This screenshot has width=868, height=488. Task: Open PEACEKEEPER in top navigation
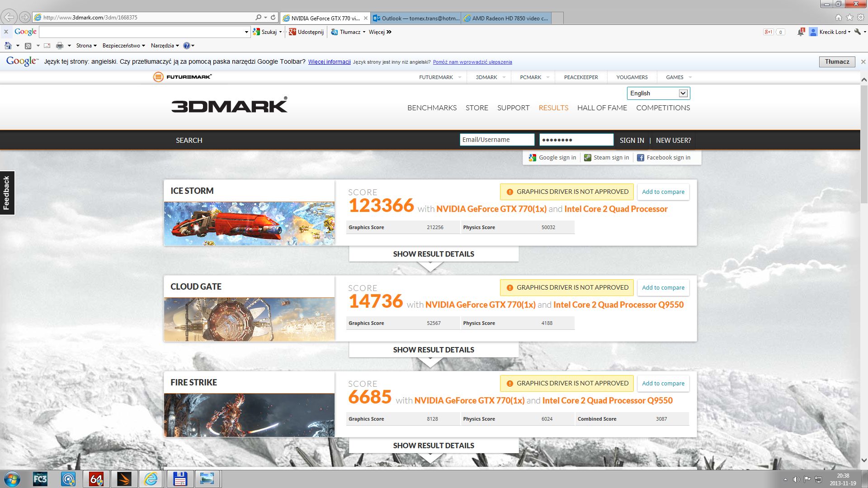pyautogui.click(x=581, y=77)
